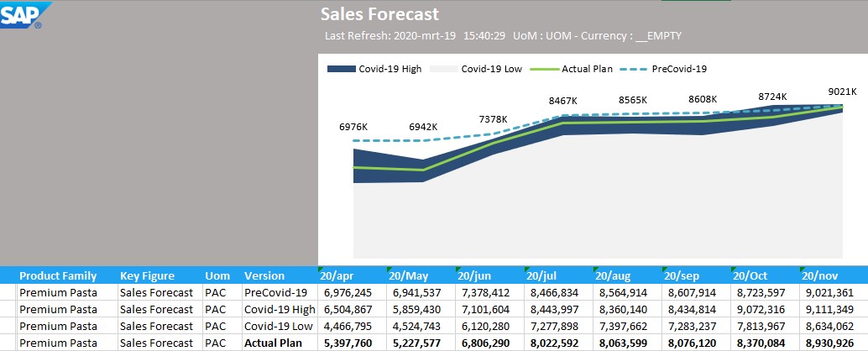868x351 pixels.
Task: Select the 6942K data label
Action: [x=423, y=127]
